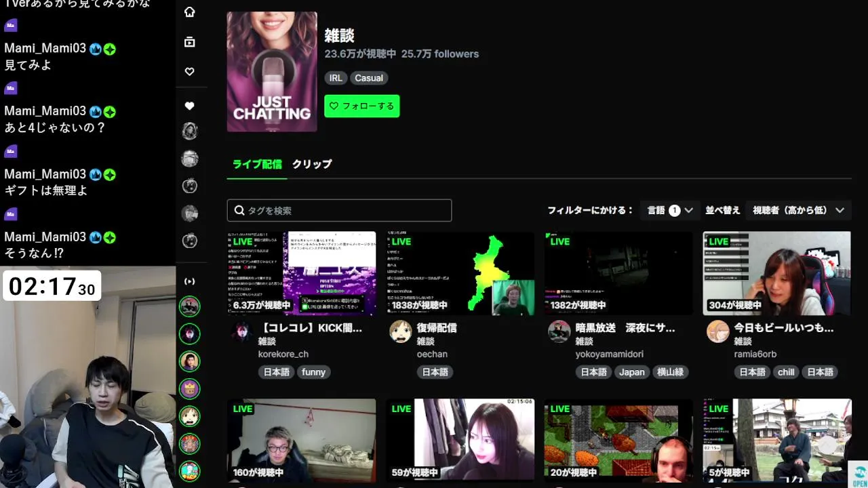Click the funny tag under korekore_ch
The image size is (868, 488).
click(x=313, y=372)
